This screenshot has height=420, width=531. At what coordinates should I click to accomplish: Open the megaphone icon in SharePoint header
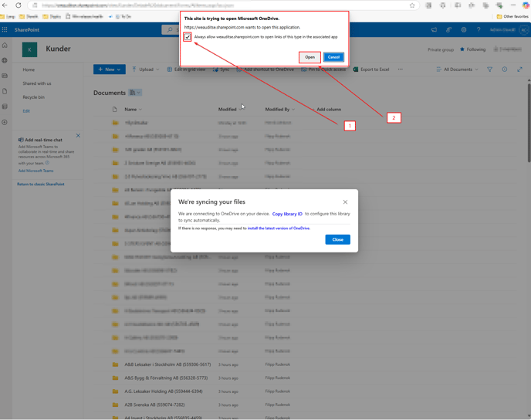click(434, 30)
